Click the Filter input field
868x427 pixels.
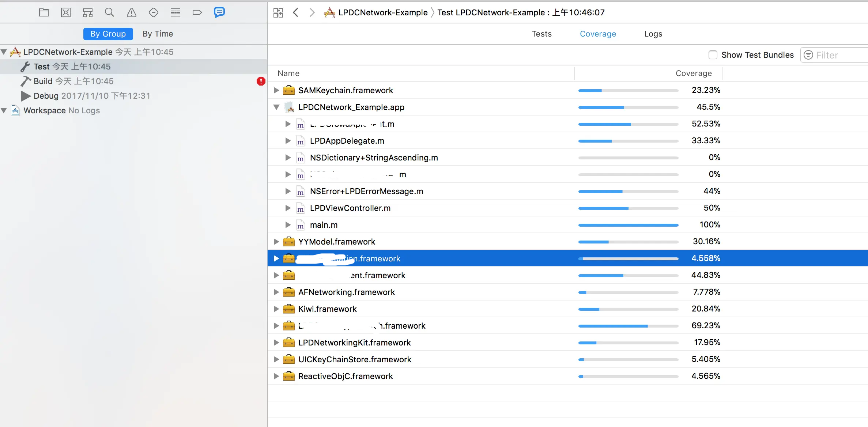point(837,55)
